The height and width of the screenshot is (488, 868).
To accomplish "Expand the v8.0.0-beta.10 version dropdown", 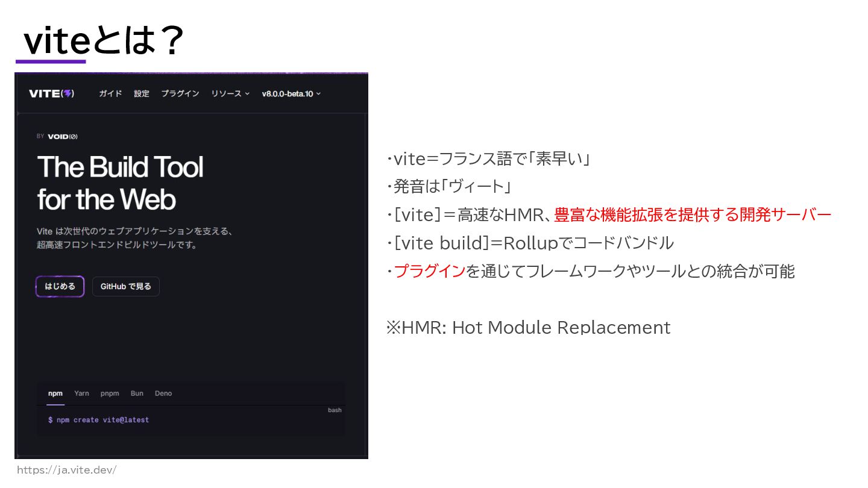I will tap(291, 93).
